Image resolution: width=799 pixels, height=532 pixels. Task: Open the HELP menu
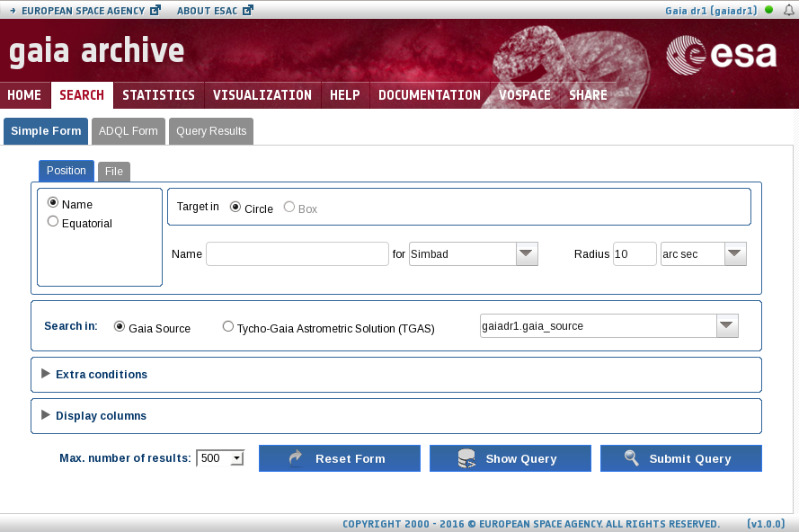click(x=345, y=95)
